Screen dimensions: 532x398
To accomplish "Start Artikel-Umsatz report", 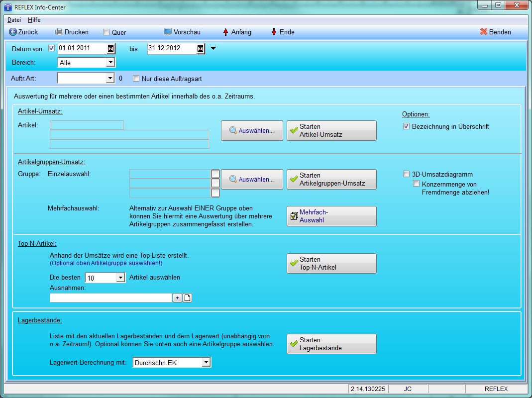I will coord(331,131).
